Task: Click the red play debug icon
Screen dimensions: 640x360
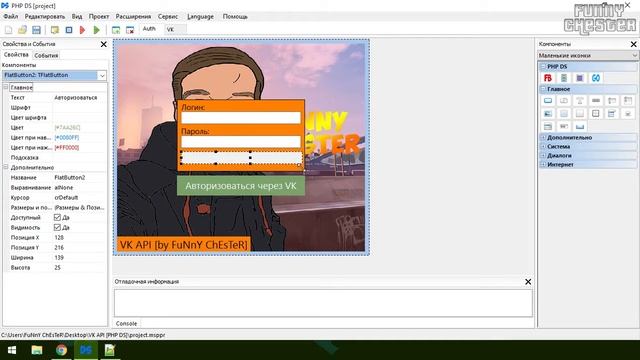Action: coord(82,30)
